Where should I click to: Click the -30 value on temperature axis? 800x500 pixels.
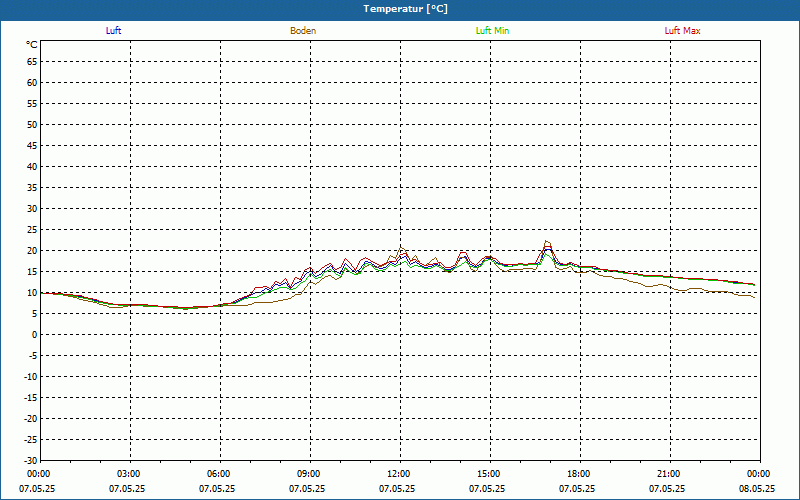pos(30,461)
